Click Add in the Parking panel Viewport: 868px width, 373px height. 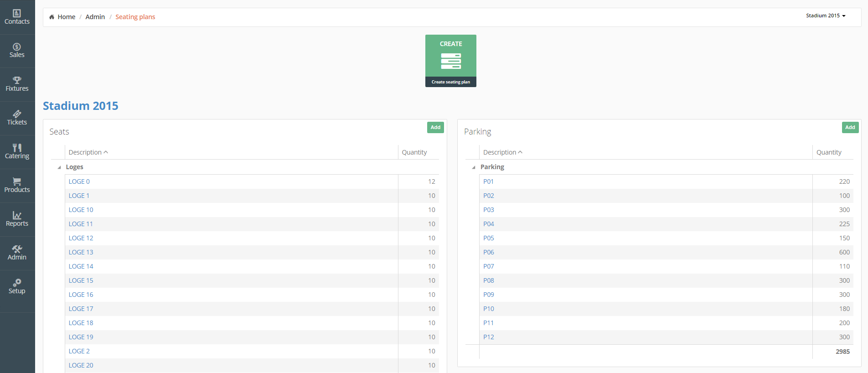coord(850,127)
